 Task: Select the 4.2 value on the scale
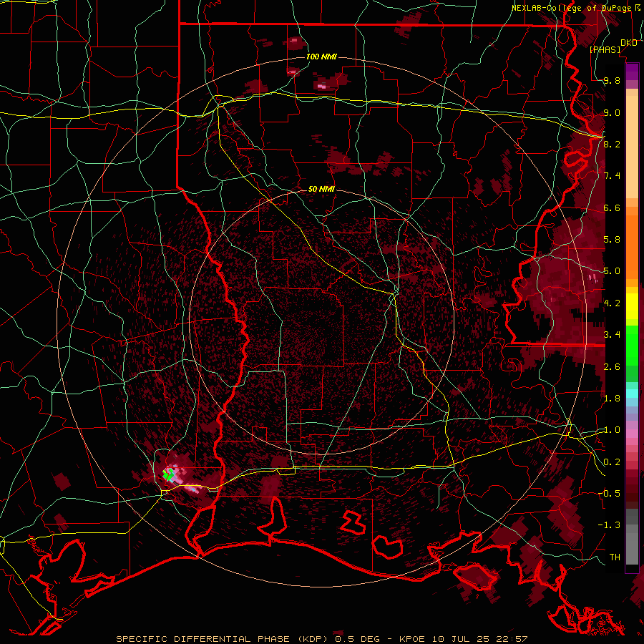(612, 303)
